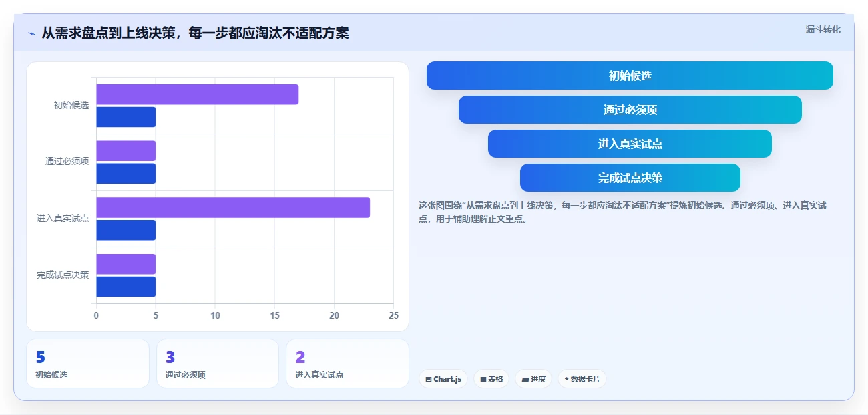The image size is (868, 415).
Task: Click the 数据卡片 chip
Action: pos(582,379)
